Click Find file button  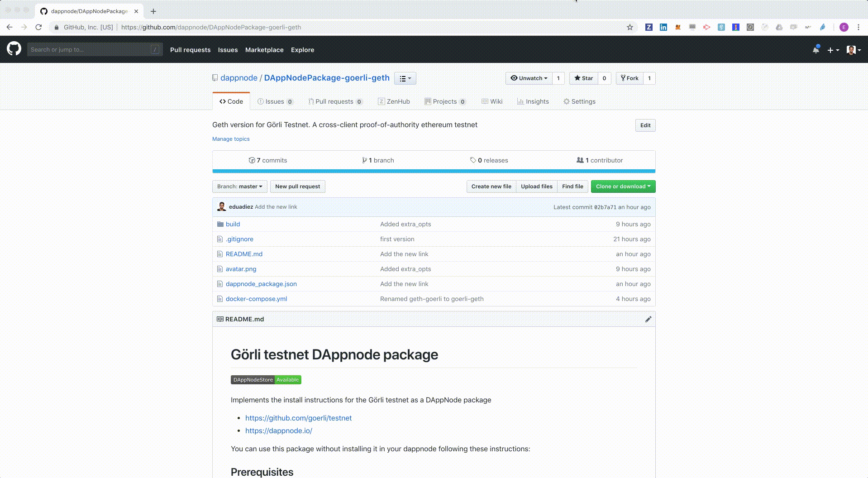[x=572, y=186]
